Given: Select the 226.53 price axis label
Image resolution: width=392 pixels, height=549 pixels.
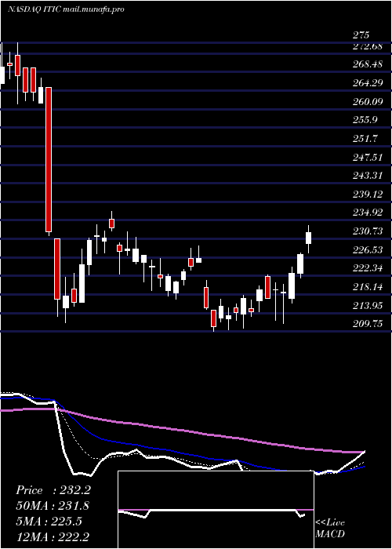Looking at the screenshot, I should 367,249.
